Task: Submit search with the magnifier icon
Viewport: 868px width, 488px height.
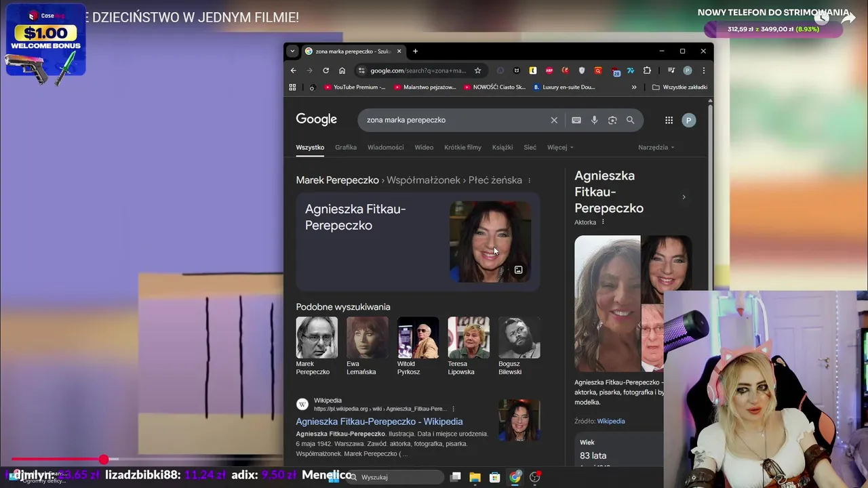Action: (630, 120)
